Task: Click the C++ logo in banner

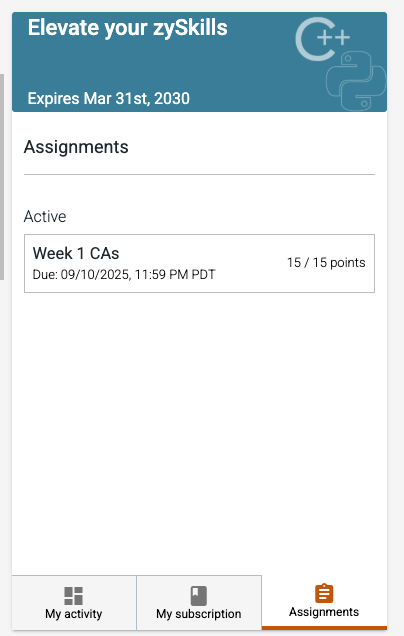Action: tap(323, 39)
